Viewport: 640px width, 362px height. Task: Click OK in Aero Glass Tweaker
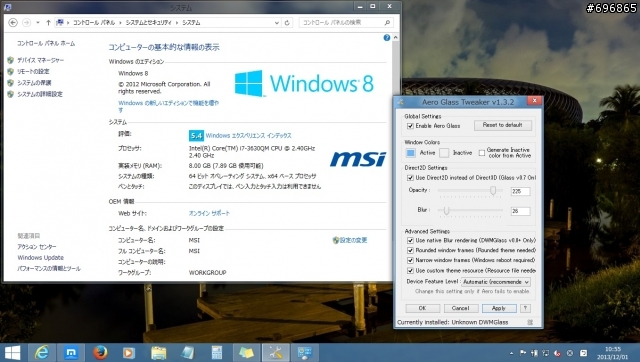point(422,309)
